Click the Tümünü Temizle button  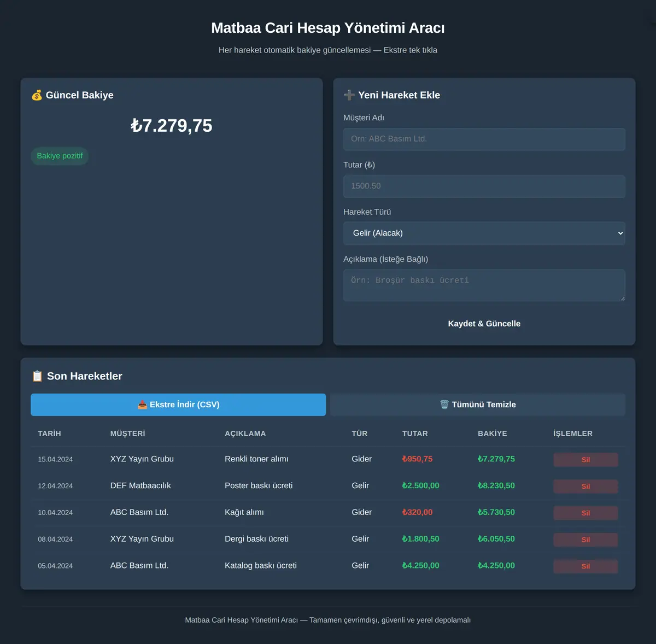pos(478,405)
